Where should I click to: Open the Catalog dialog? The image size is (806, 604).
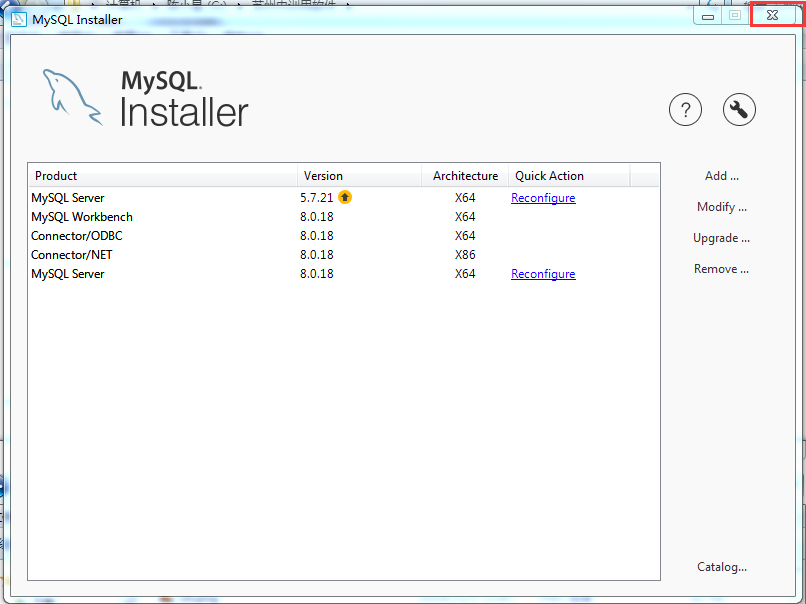click(721, 566)
